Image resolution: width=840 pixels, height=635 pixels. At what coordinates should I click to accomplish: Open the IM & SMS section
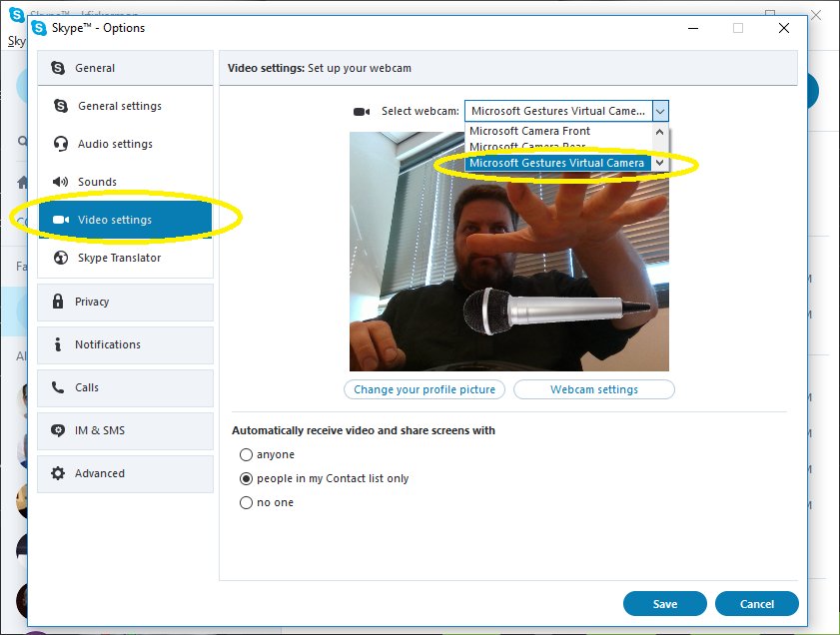pyautogui.click(x=126, y=430)
